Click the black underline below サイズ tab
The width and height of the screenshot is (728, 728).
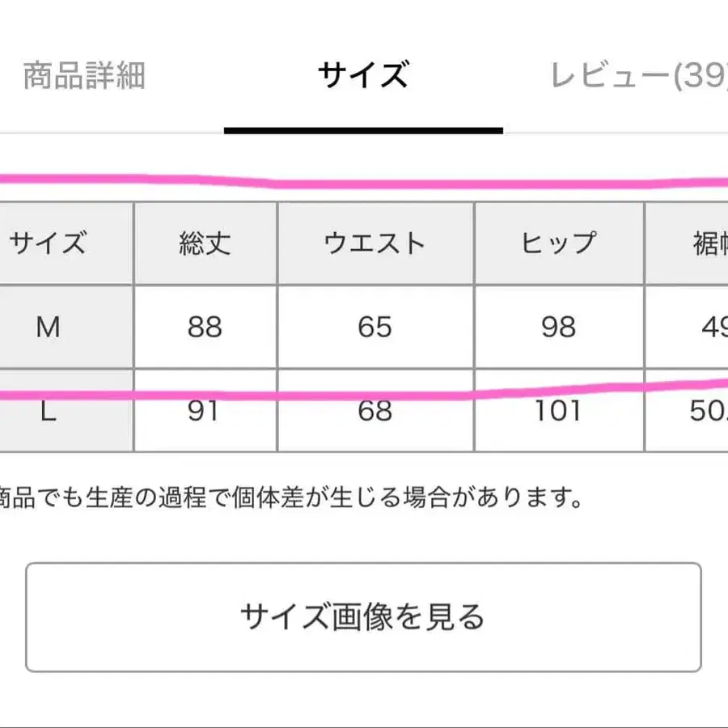(364, 127)
